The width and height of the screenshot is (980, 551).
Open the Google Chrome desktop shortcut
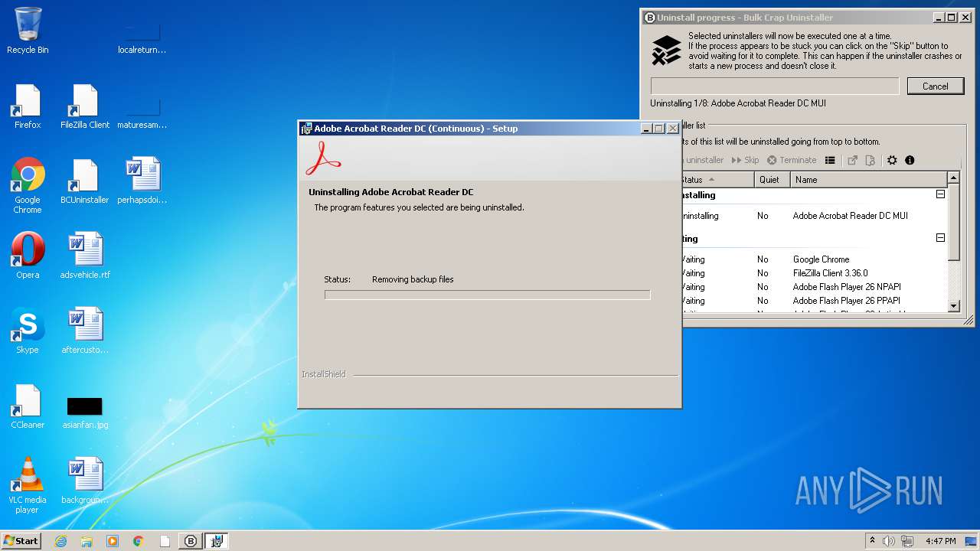point(28,186)
